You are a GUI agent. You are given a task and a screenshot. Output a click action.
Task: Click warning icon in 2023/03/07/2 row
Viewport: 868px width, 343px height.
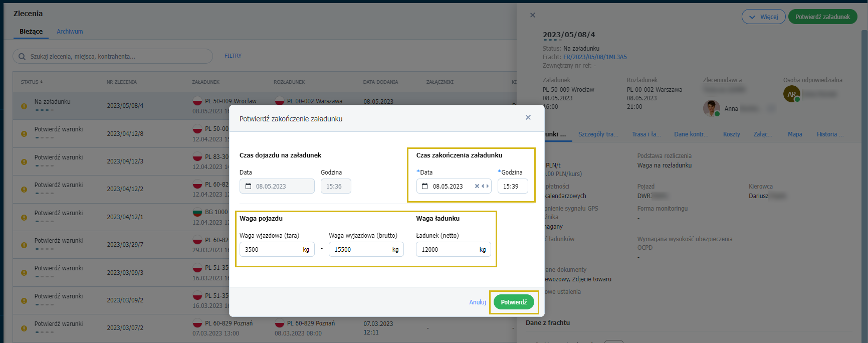point(24,328)
